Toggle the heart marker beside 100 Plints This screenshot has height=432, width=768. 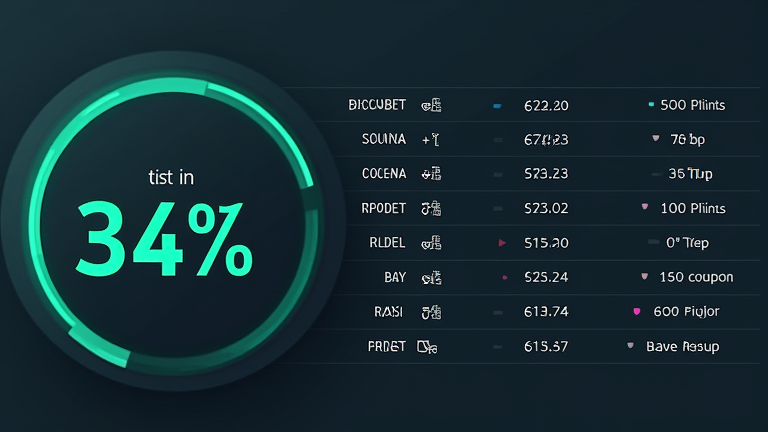[x=645, y=207]
